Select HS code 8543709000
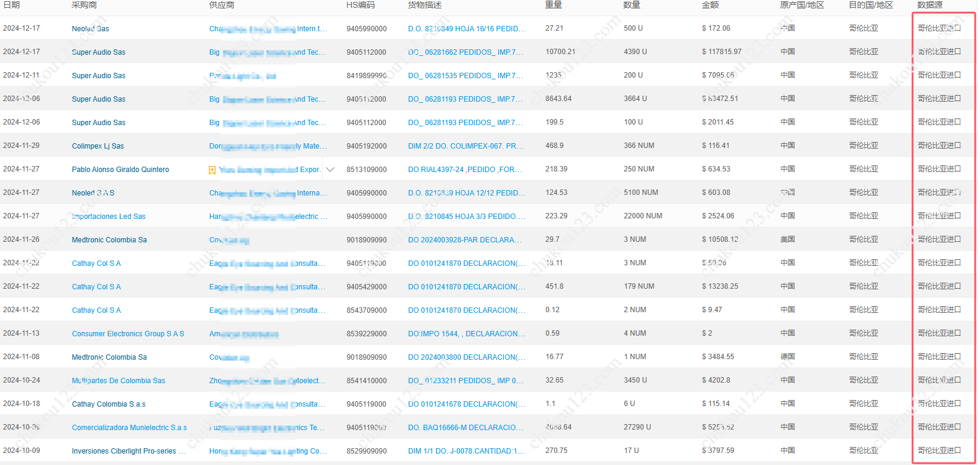 [x=367, y=310]
